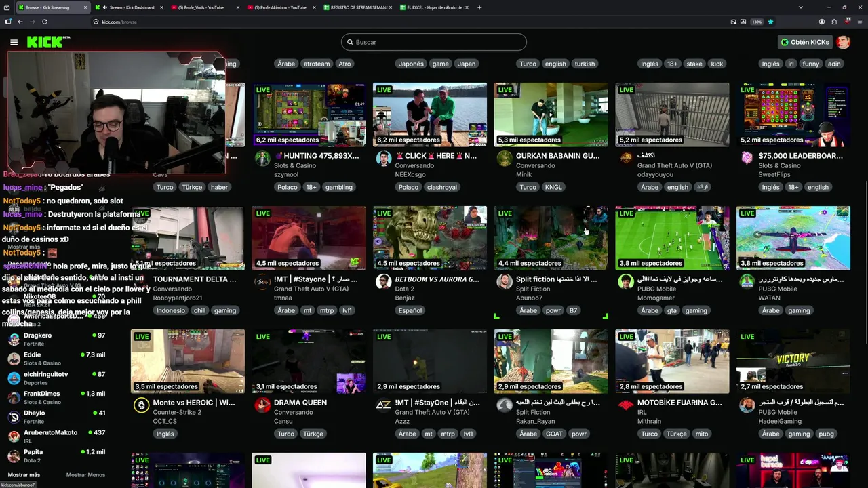Open TOURNAMENT DELTA stream title
The width and height of the screenshot is (868, 488).
(195, 279)
